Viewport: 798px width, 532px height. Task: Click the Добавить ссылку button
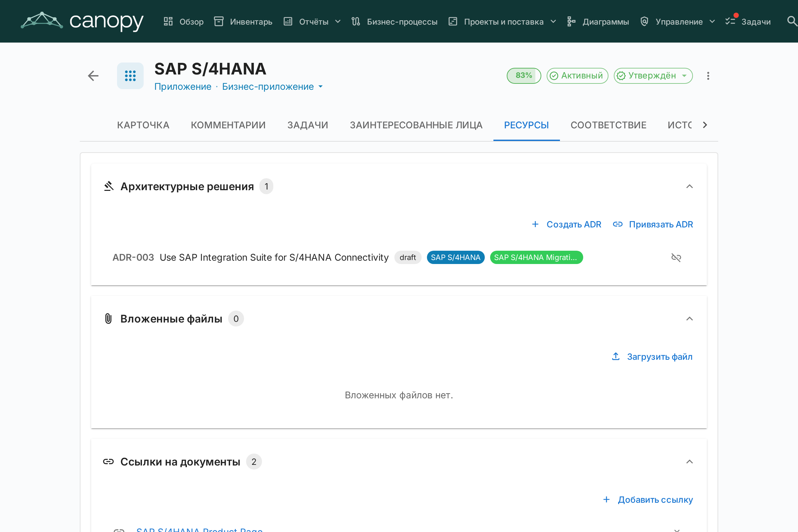coord(648,499)
